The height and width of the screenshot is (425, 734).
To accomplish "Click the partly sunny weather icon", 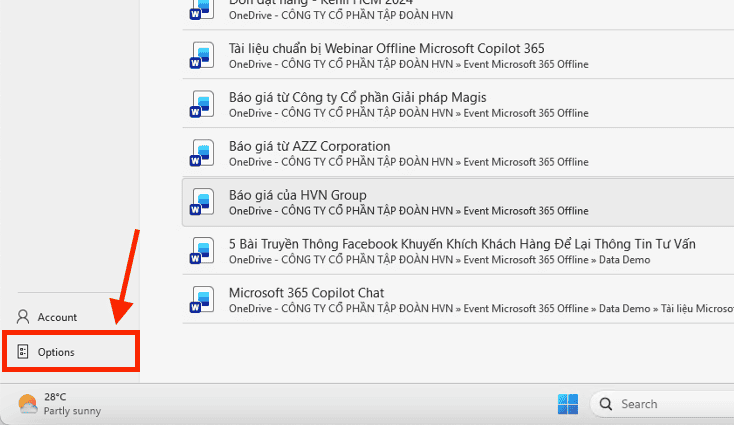I will tap(28, 404).
